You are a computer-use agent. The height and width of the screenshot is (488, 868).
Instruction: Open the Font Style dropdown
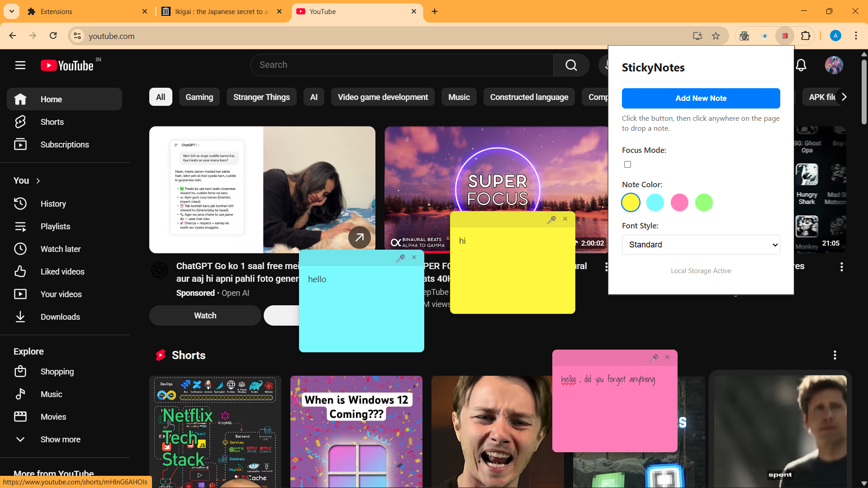coord(701,245)
